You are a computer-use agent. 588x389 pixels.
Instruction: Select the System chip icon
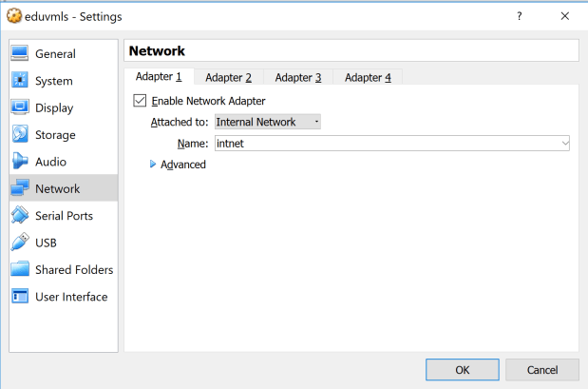tap(20, 81)
